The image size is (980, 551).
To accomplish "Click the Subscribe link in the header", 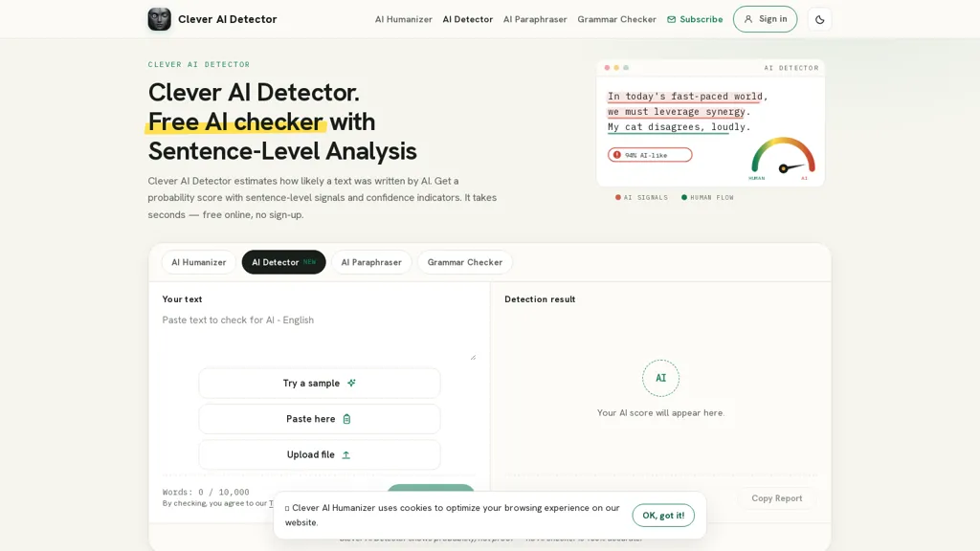I will click(x=695, y=19).
